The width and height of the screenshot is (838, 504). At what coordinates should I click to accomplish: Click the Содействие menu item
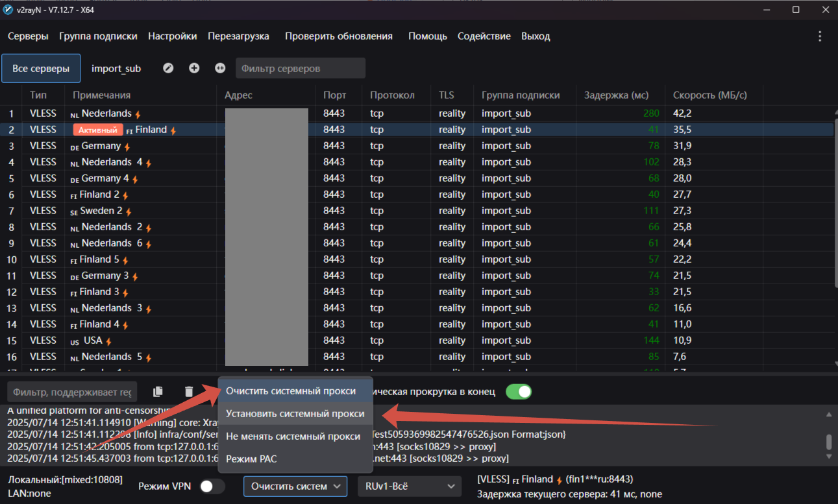[484, 36]
